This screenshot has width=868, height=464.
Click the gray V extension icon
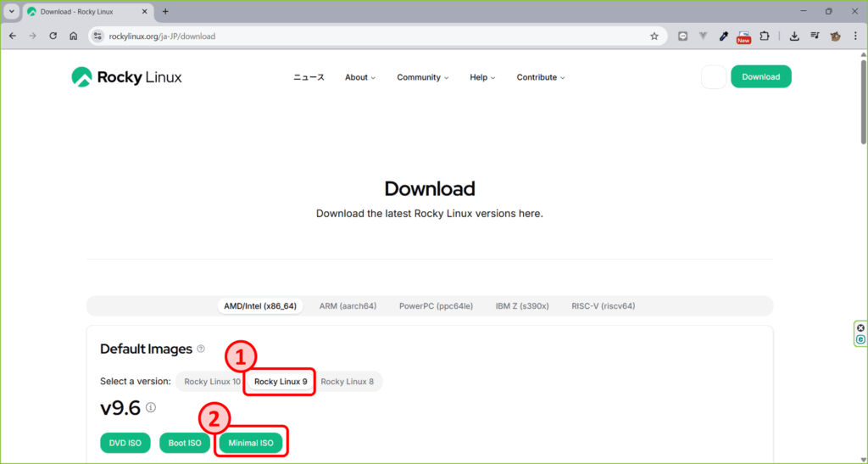click(703, 36)
